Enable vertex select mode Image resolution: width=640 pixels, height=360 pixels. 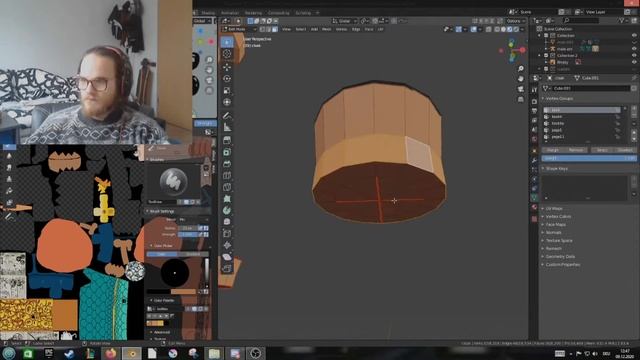(x=262, y=29)
